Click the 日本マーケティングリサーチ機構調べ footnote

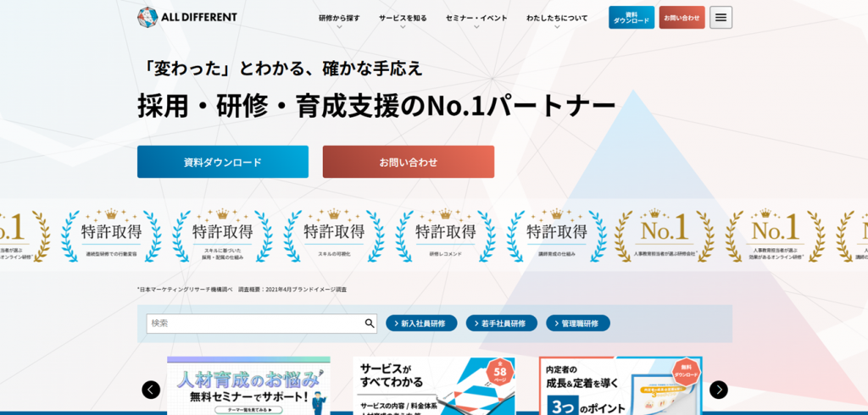click(x=242, y=289)
